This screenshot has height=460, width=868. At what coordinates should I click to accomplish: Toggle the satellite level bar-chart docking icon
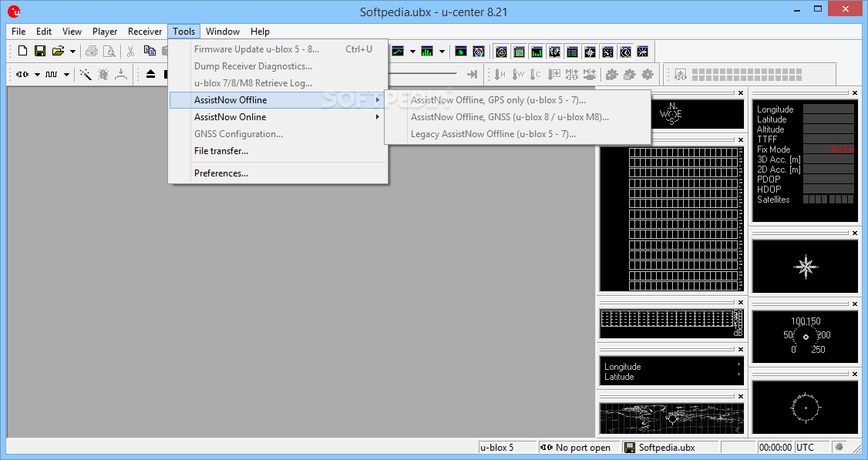[537, 52]
